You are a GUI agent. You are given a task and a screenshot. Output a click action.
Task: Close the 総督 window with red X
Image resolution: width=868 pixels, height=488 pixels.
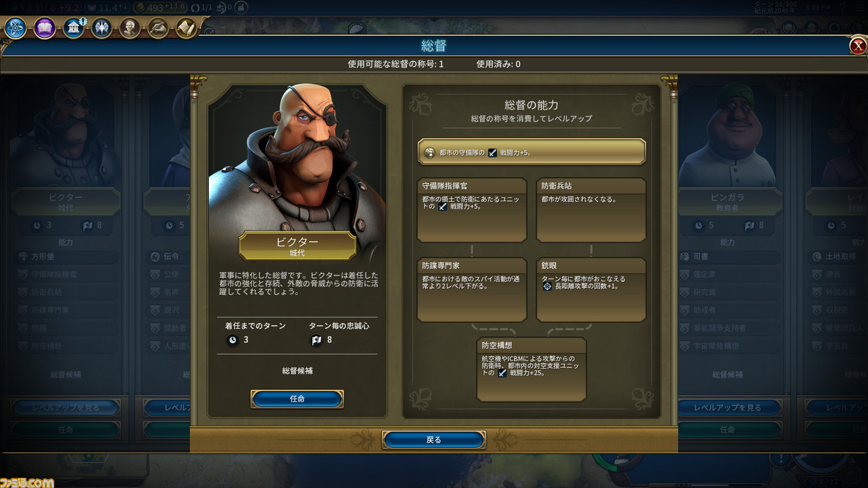pos(858,46)
